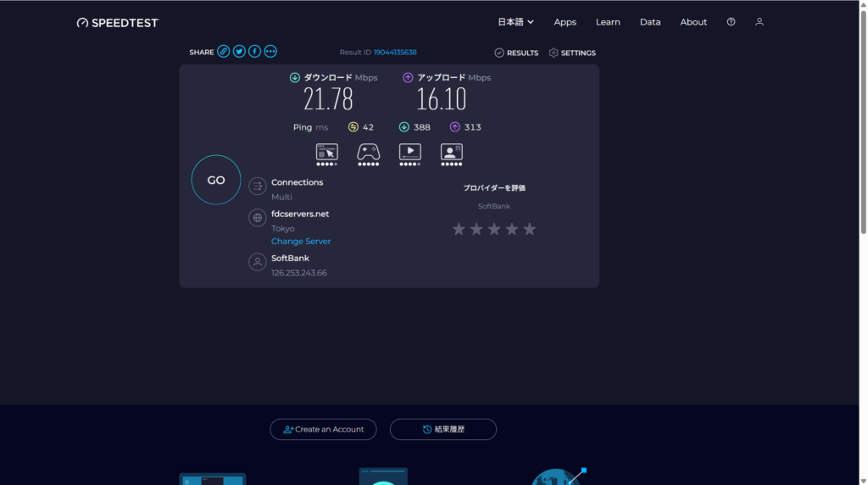Open Result ID 19044135638 link
868x485 pixels.
(395, 53)
